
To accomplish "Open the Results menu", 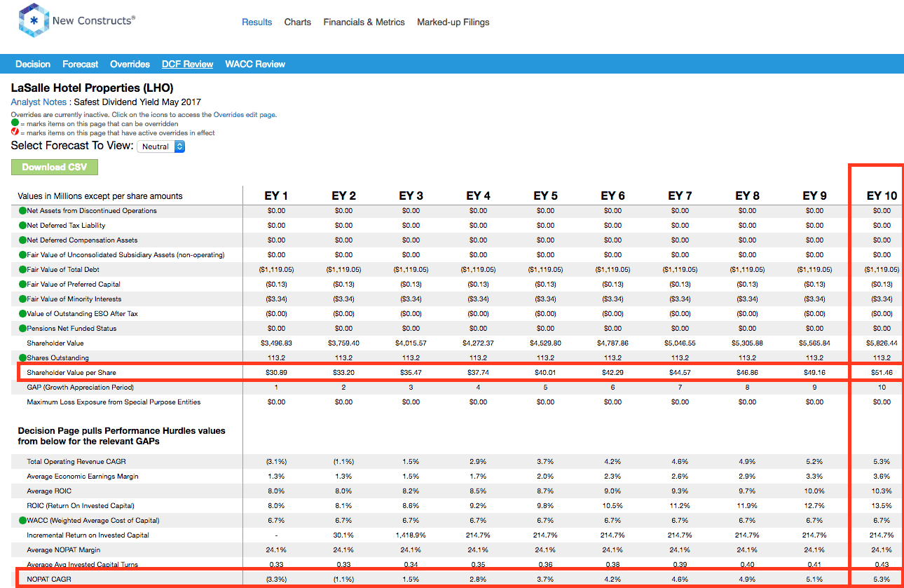I will click(x=256, y=22).
